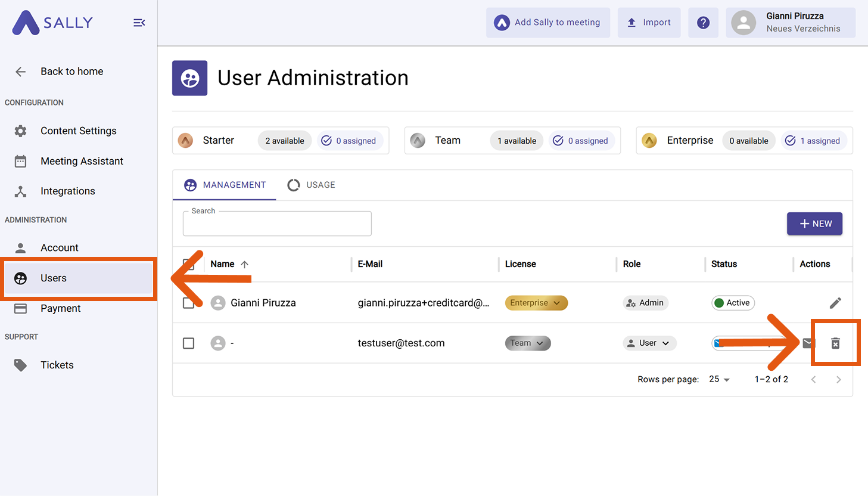
Task: Click Status column header
Action: pyautogui.click(x=724, y=264)
